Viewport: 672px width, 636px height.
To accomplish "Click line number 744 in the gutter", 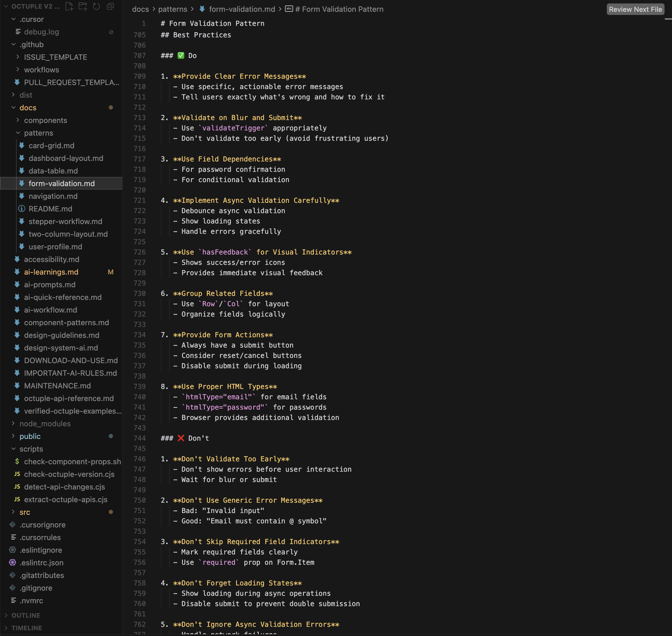I will [139, 438].
